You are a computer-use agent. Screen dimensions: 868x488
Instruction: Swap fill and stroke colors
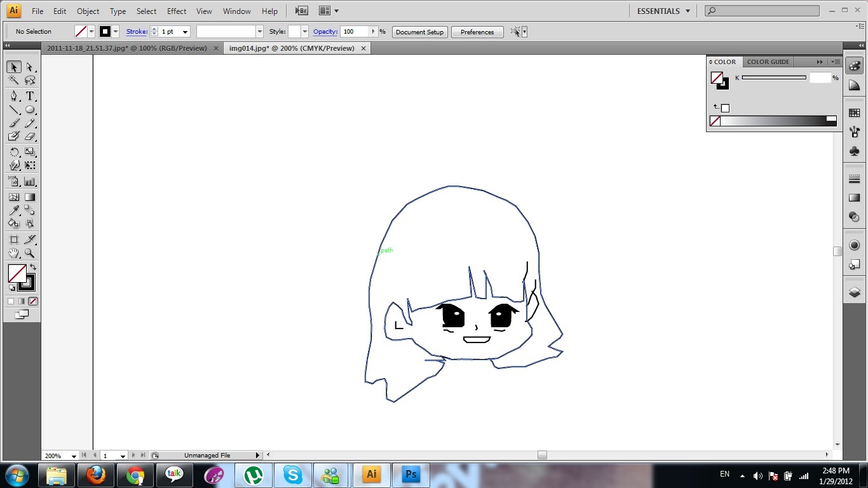33,267
